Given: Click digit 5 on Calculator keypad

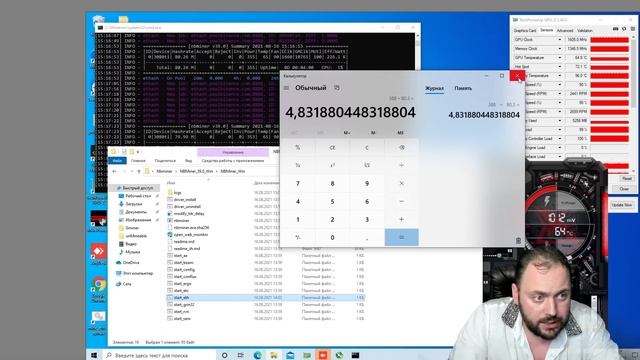Looking at the screenshot, I should [x=332, y=201].
